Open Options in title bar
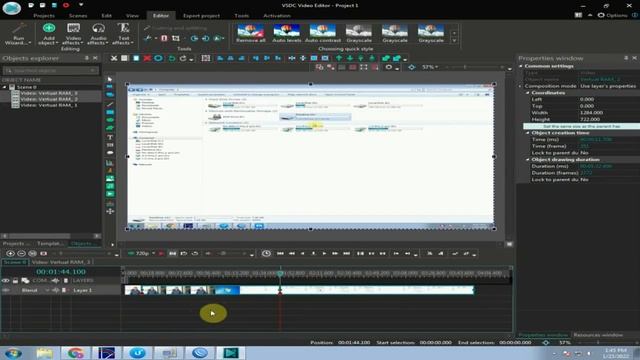This screenshot has width=640, height=360. tap(613, 15)
